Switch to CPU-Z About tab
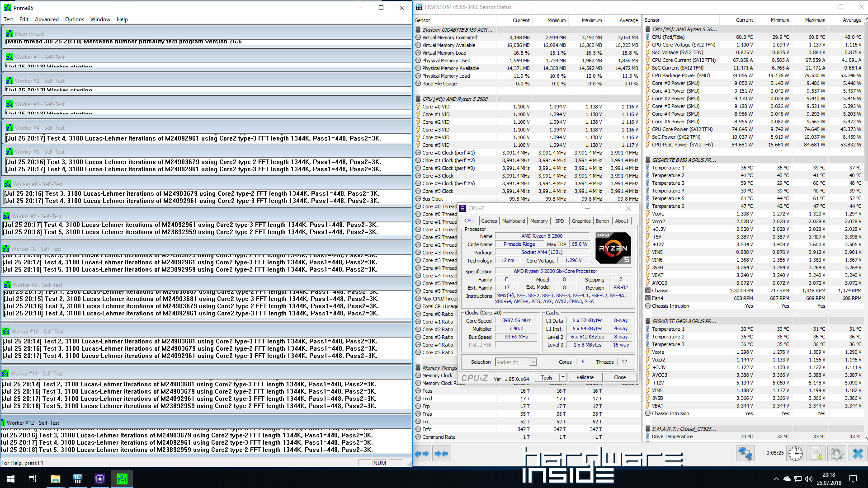The image size is (868, 488). click(622, 221)
